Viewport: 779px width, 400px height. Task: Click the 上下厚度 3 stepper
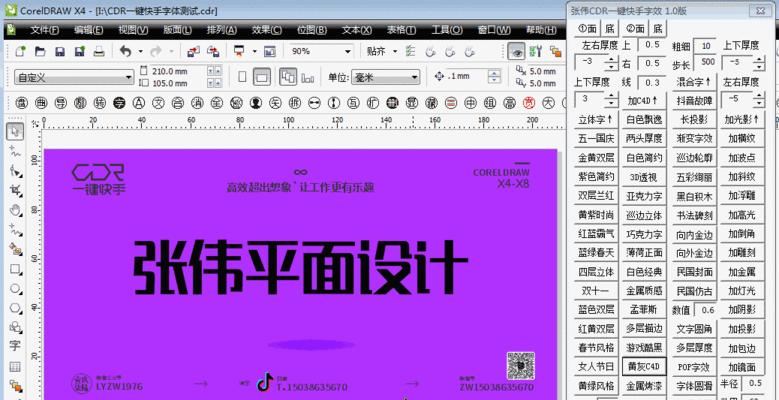tap(612, 99)
